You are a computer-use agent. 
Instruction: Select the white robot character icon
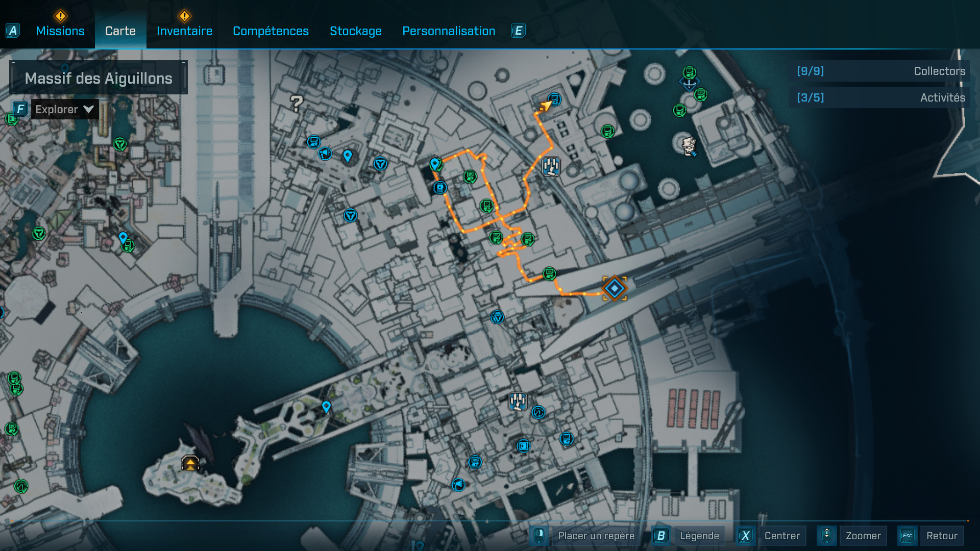[x=689, y=146]
